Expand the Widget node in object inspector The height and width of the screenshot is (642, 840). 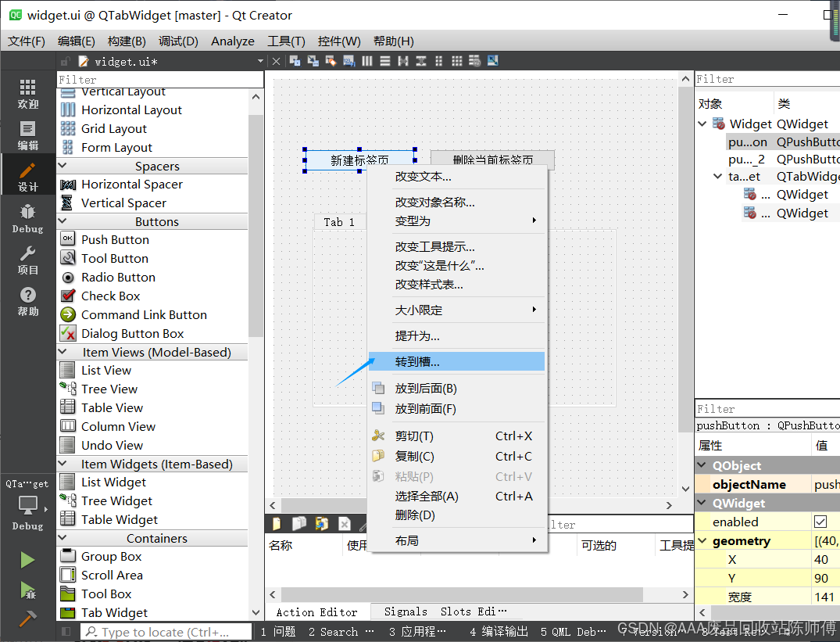(x=702, y=124)
